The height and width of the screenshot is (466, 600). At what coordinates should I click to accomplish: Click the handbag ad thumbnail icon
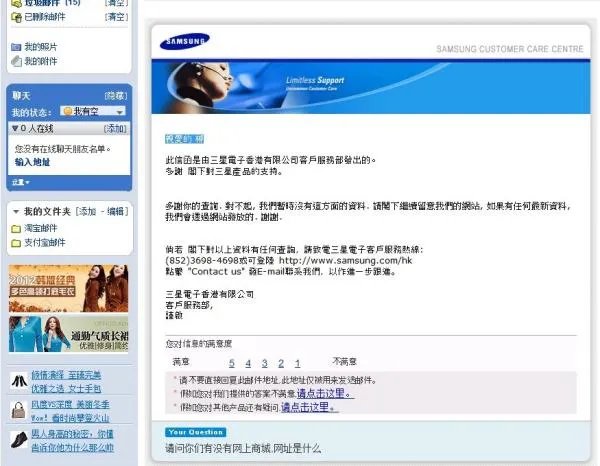point(19,411)
